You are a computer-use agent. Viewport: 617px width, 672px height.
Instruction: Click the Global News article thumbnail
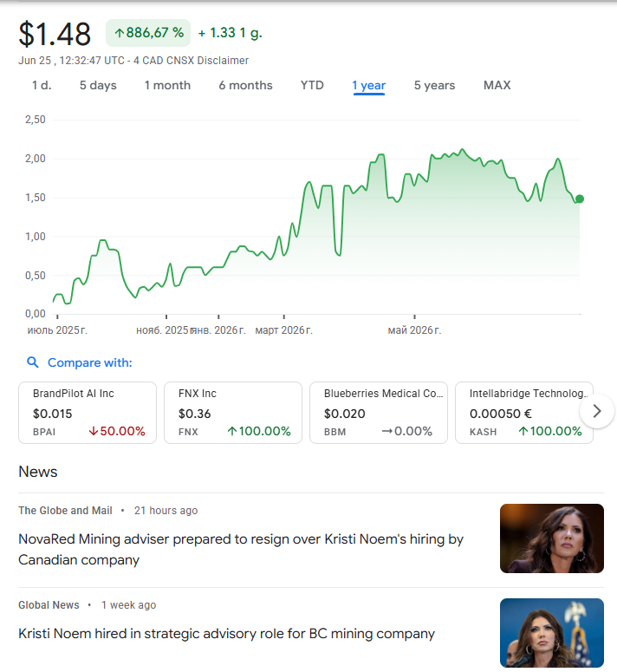point(552,633)
